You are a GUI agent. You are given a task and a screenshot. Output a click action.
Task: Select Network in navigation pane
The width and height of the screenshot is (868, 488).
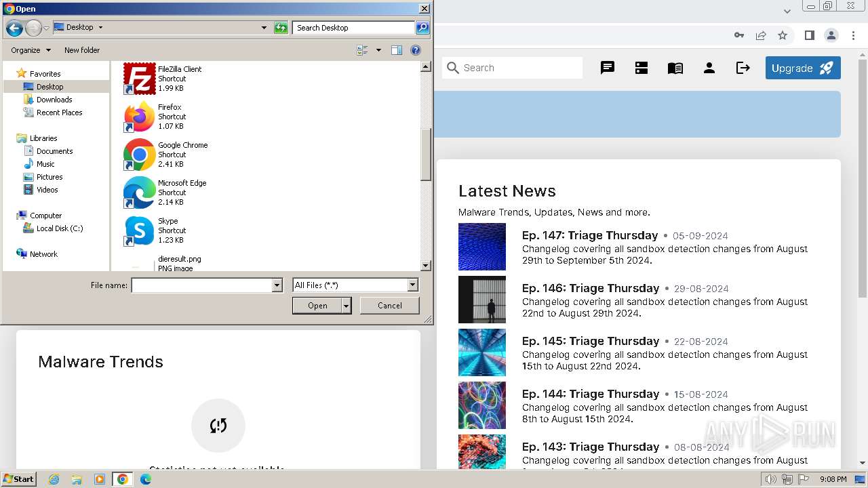coord(43,254)
